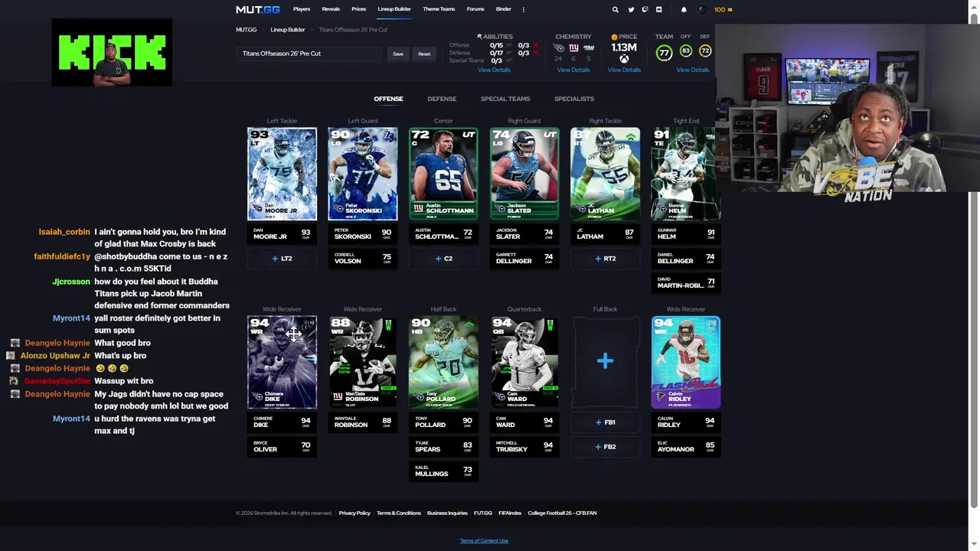Viewport: 980px width, 551px height.
Task: Click the Lineup Builder breadcrumb
Action: (x=288, y=30)
